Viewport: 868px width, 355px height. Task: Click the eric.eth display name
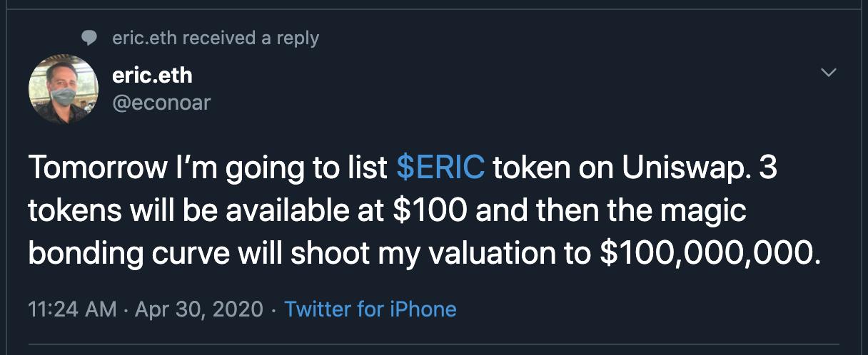coord(152,75)
